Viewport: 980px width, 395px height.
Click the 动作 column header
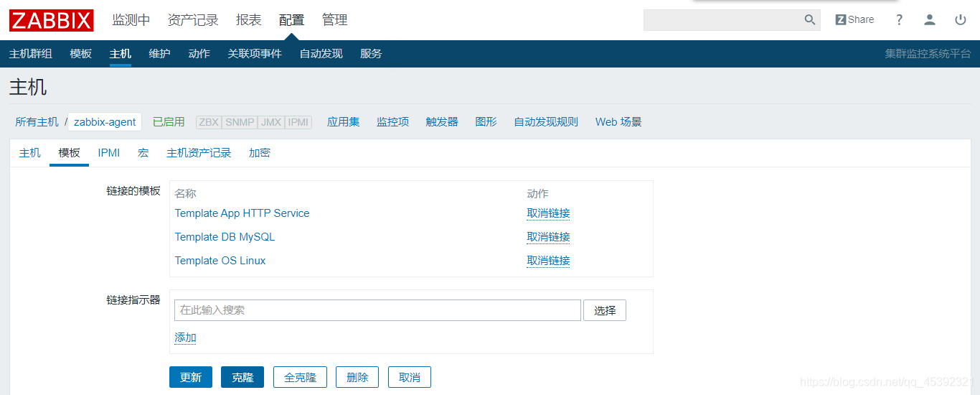(x=538, y=193)
